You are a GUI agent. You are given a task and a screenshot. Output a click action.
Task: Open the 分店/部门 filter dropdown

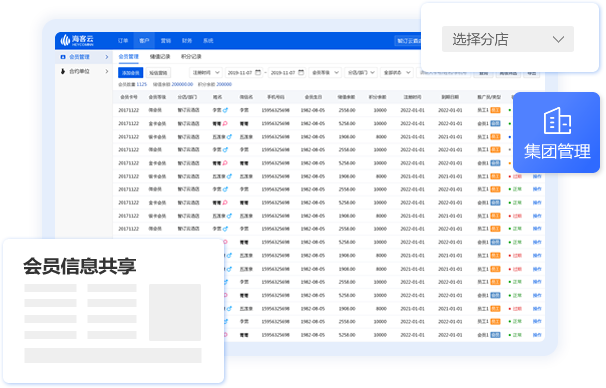(361, 72)
